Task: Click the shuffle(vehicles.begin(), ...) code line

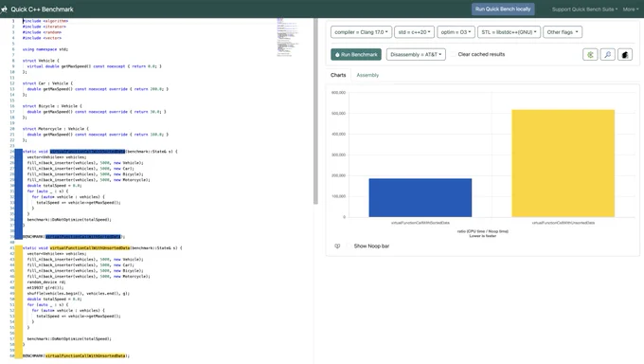Action: tap(78, 294)
